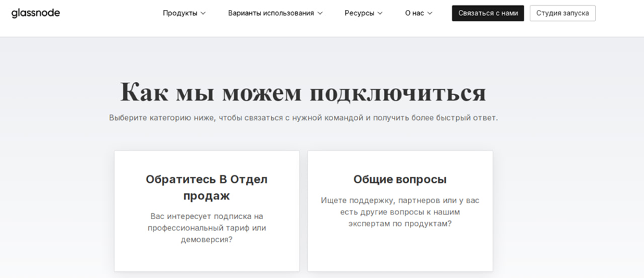Click the chevron beside Ресурсы
This screenshot has width=644, height=278.
click(380, 13)
